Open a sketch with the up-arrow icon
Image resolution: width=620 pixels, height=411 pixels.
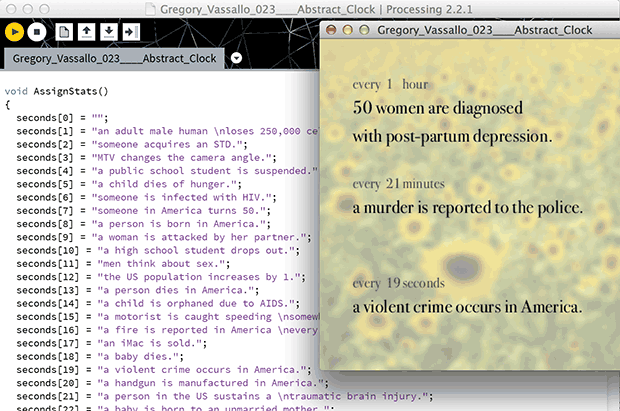pos(86,32)
